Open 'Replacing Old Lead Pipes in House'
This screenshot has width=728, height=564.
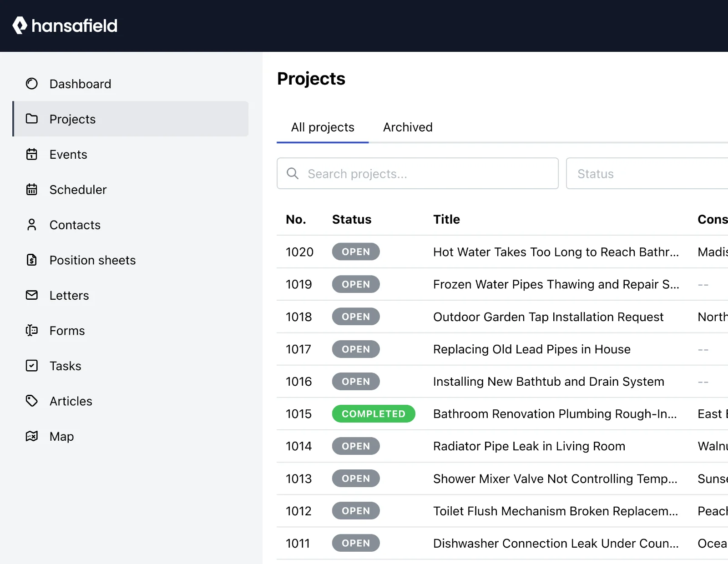[531, 349]
